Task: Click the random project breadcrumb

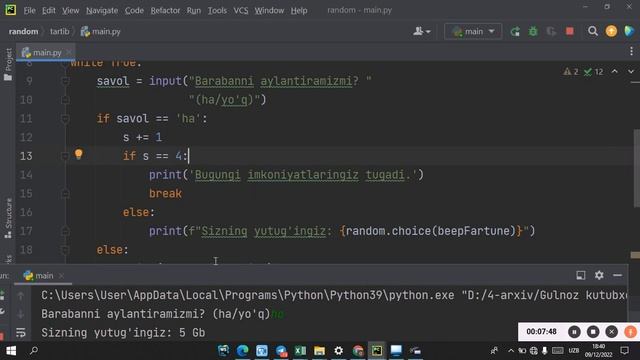Action: [x=23, y=31]
